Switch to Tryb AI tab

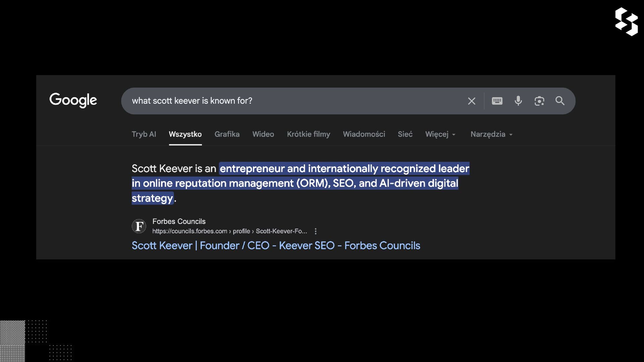pos(144,134)
